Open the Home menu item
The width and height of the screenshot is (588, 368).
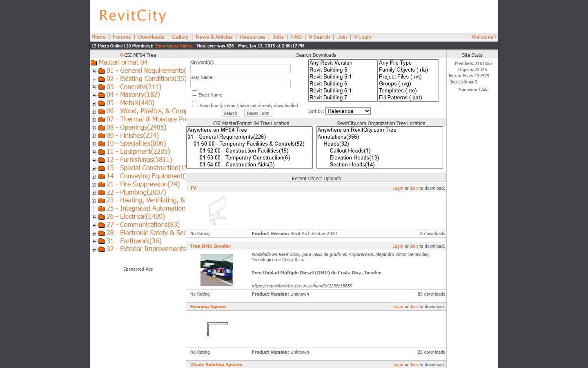point(98,37)
